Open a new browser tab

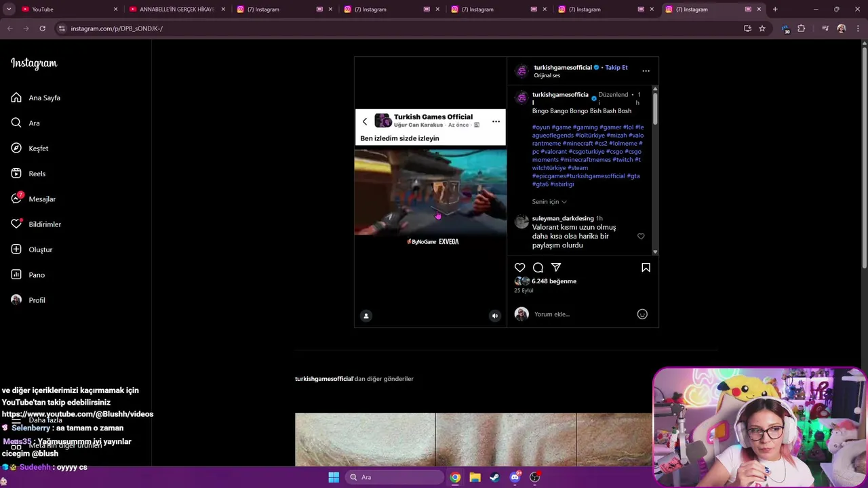(x=775, y=9)
